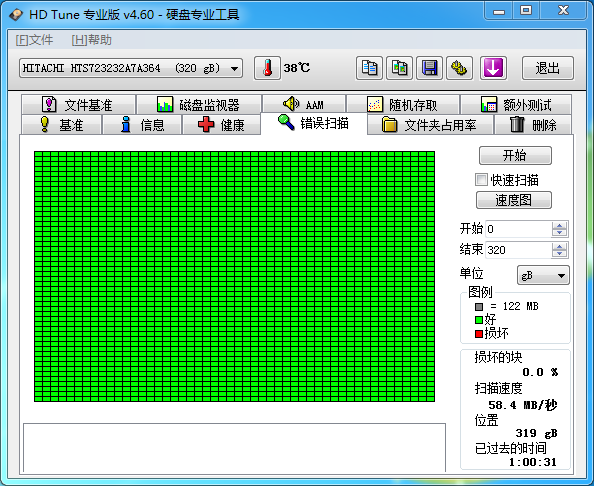Open the [H]帮助 menu
Viewport: 594px width, 486px height.
91,40
